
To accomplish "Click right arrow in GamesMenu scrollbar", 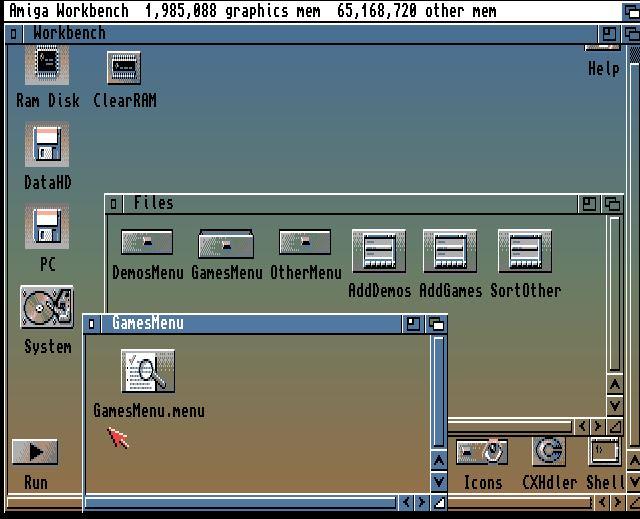I will click(422, 502).
